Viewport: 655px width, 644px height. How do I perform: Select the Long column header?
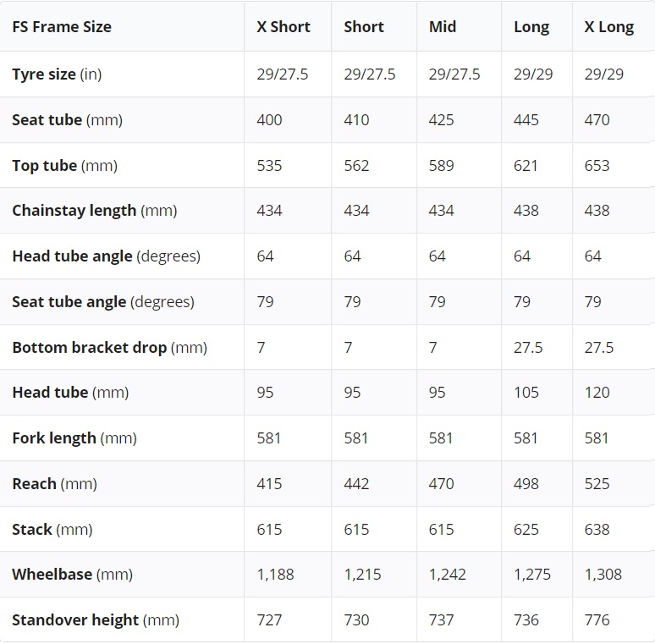531,27
